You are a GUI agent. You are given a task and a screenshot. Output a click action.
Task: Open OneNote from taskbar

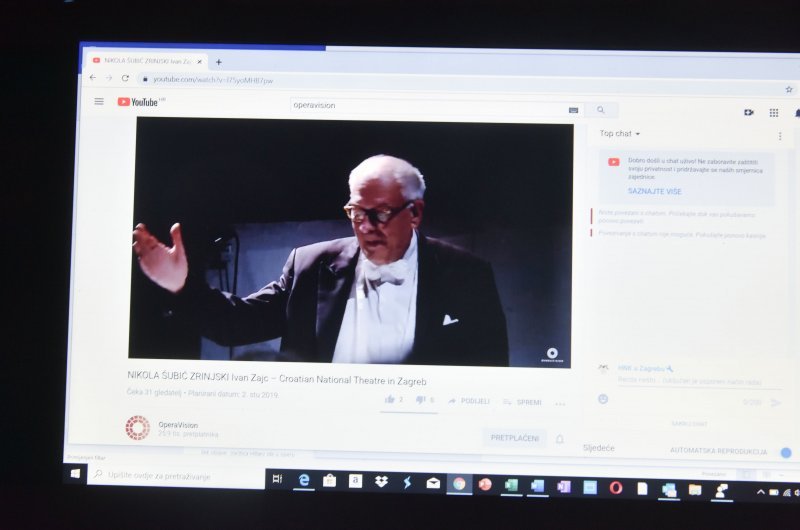(563, 487)
